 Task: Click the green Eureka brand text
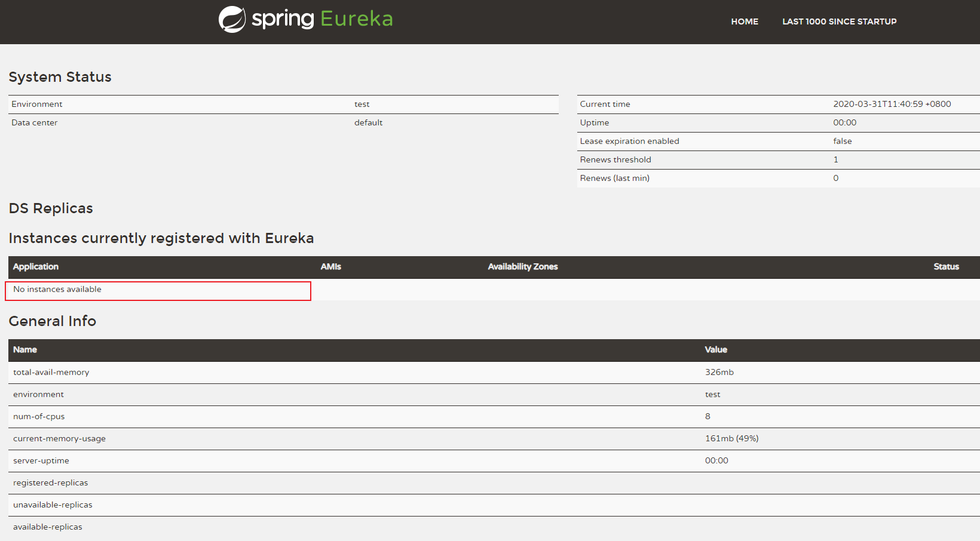[x=357, y=19]
